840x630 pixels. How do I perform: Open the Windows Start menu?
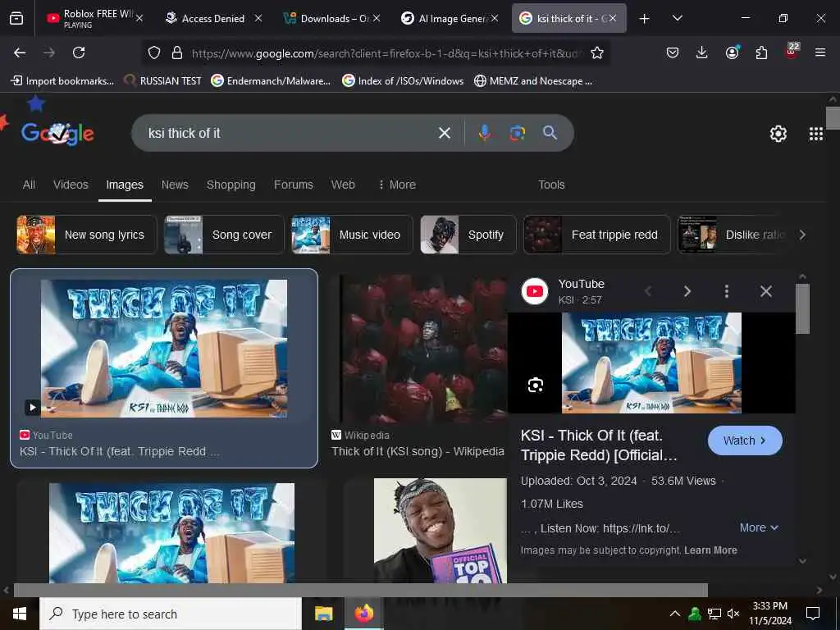(20, 614)
